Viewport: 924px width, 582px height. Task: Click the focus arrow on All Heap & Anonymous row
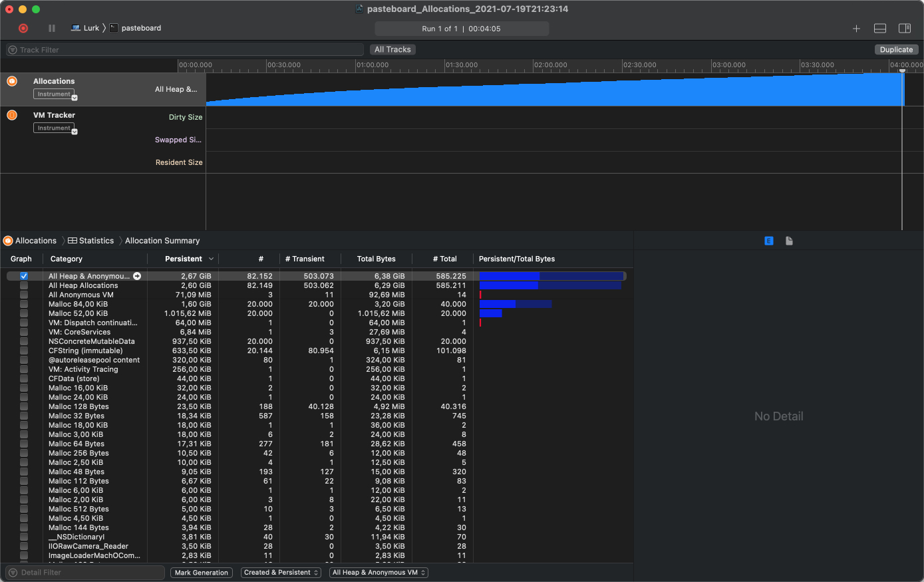click(137, 276)
